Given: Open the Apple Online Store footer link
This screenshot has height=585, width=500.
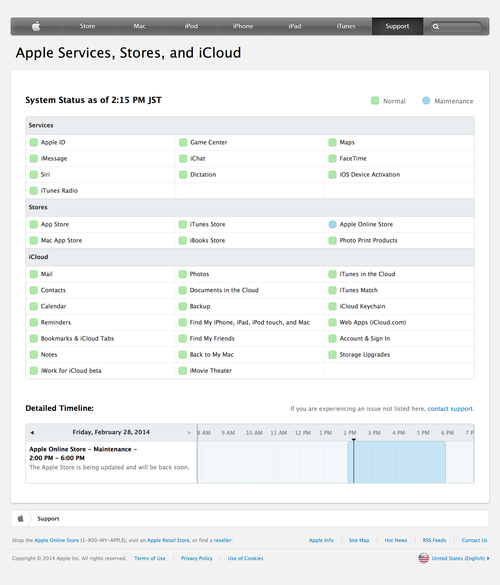Looking at the screenshot, I should point(56,540).
